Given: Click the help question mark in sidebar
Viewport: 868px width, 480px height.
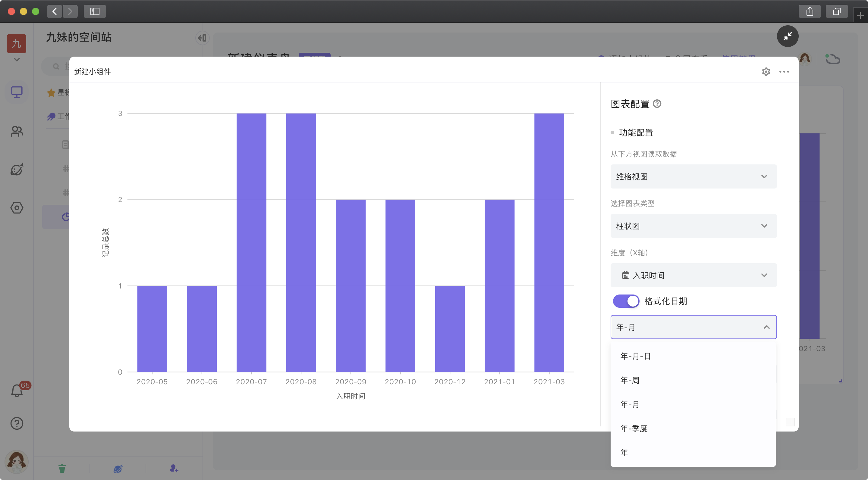Looking at the screenshot, I should click(x=17, y=423).
